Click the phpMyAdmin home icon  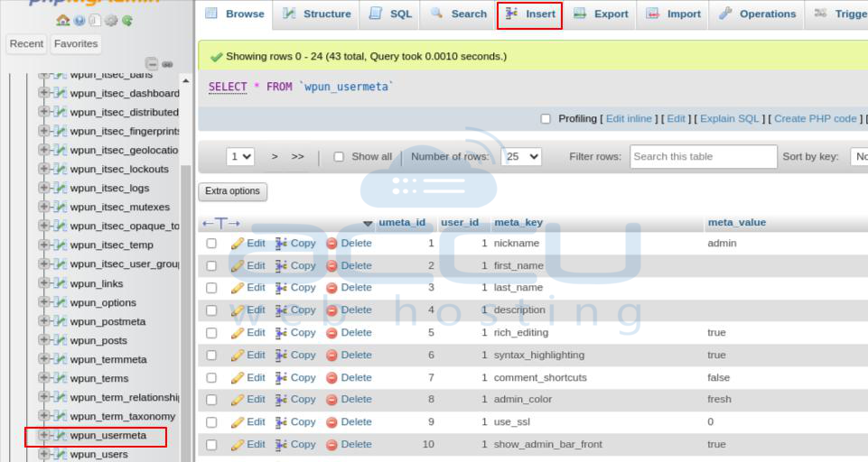pos(63,21)
